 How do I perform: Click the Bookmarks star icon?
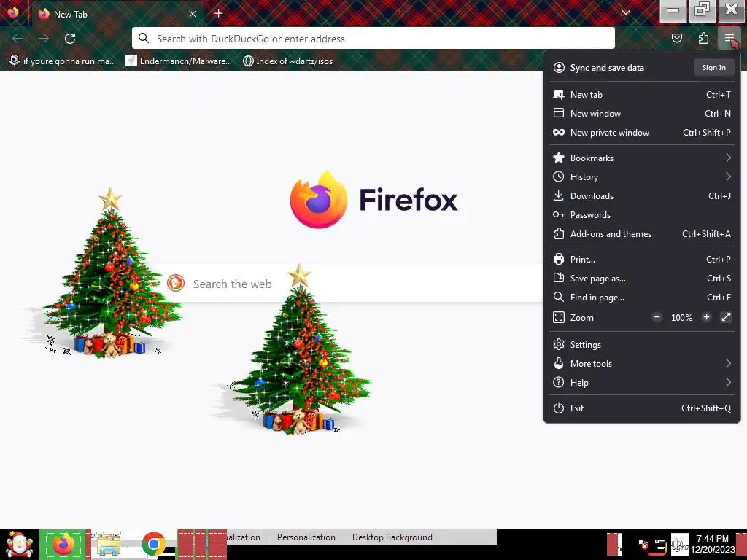pyautogui.click(x=559, y=157)
